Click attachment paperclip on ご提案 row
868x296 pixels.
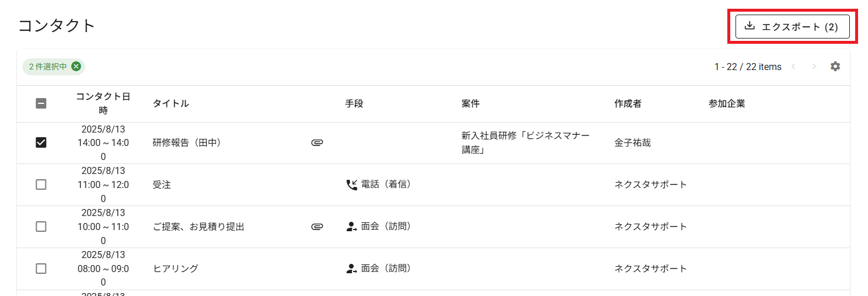pyautogui.click(x=317, y=227)
